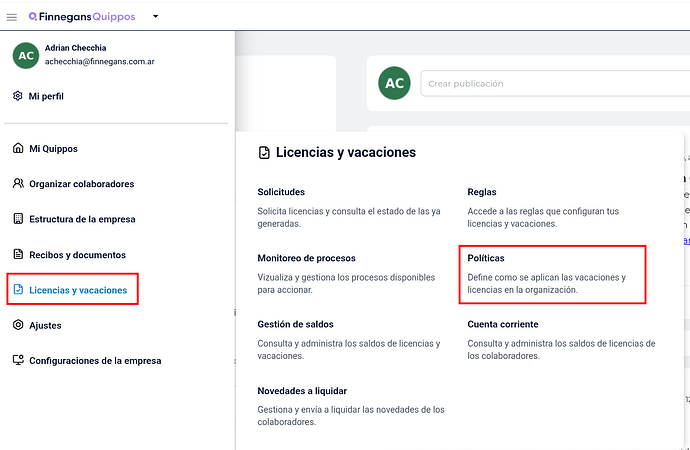Click Estructura de la empresa building icon
The image size is (690, 450).
point(18,219)
